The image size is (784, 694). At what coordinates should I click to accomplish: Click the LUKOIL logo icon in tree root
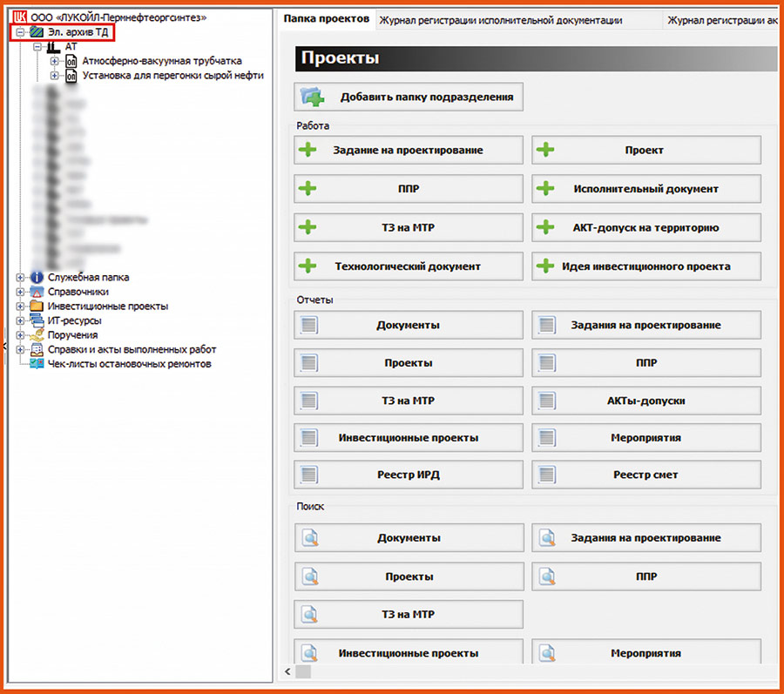[21, 17]
